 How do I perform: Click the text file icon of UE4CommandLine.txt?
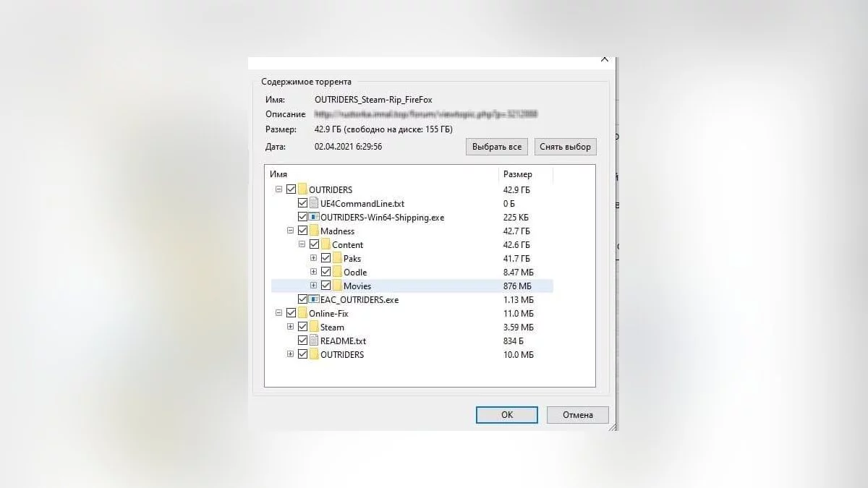[x=314, y=203]
